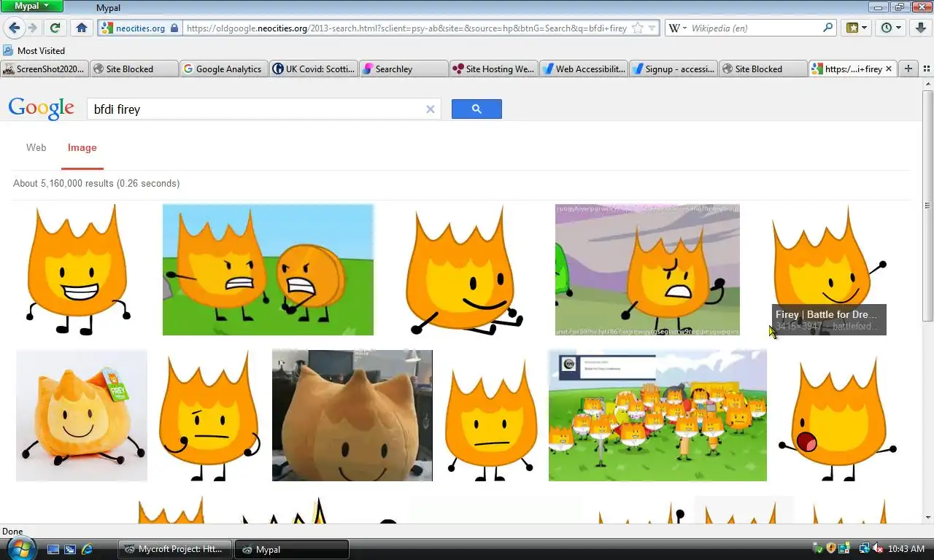Switch to the Signup - accessi... tab
Screen dimensions: 934x560
[673, 69]
